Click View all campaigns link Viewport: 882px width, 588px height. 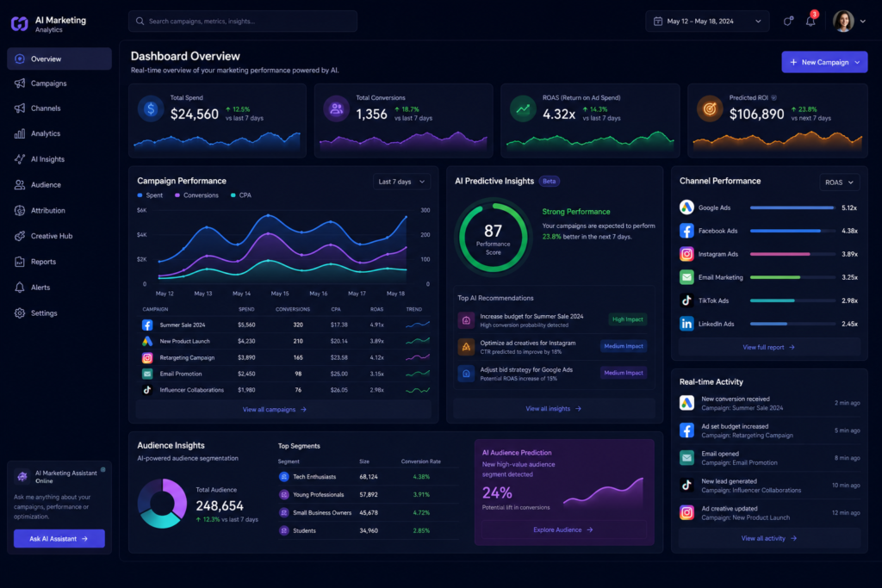pos(275,409)
